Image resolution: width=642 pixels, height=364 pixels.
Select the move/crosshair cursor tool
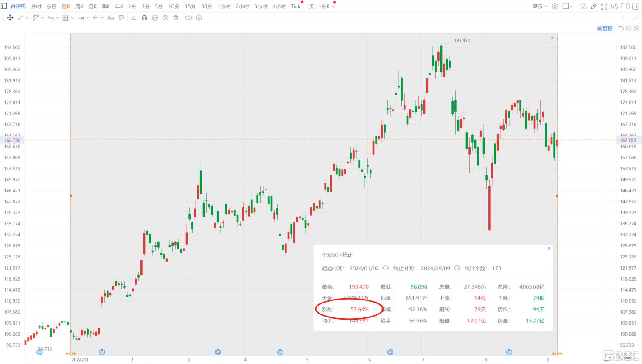click(x=10, y=18)
